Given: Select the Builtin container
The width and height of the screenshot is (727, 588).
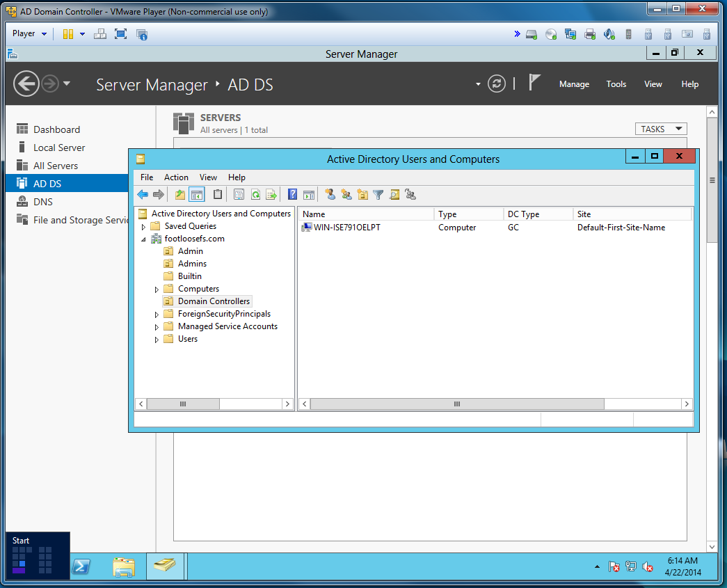Looking at the screenshot, I should 190,276.
